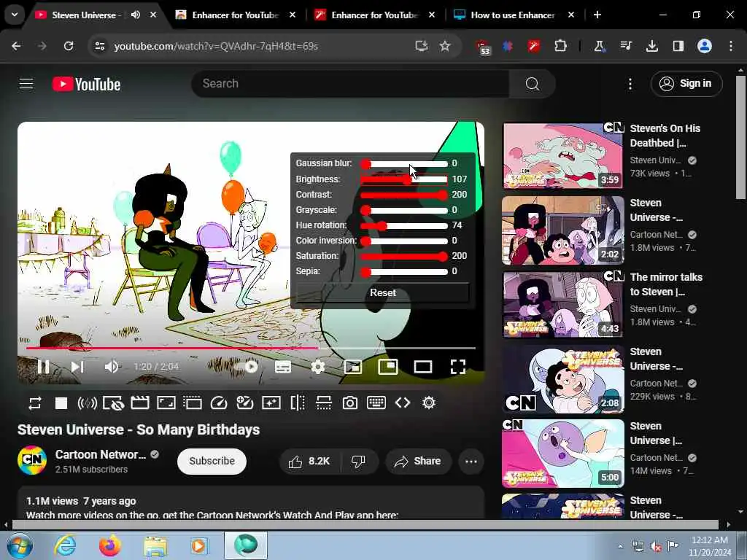Click the playback speed gauge icon
Viewport: 747px width, 560px height.
click(x=219, y=402)
